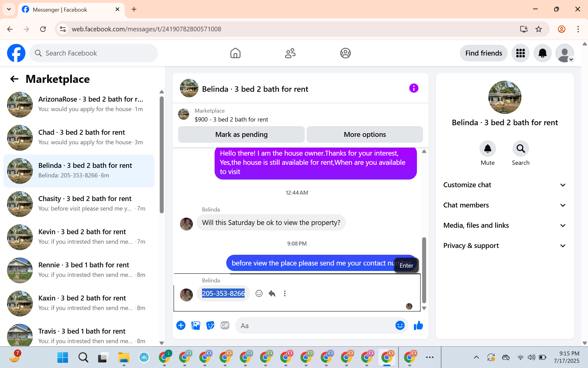Open more actions plus icon in composer
588x368 pixels.
(181, 325)
